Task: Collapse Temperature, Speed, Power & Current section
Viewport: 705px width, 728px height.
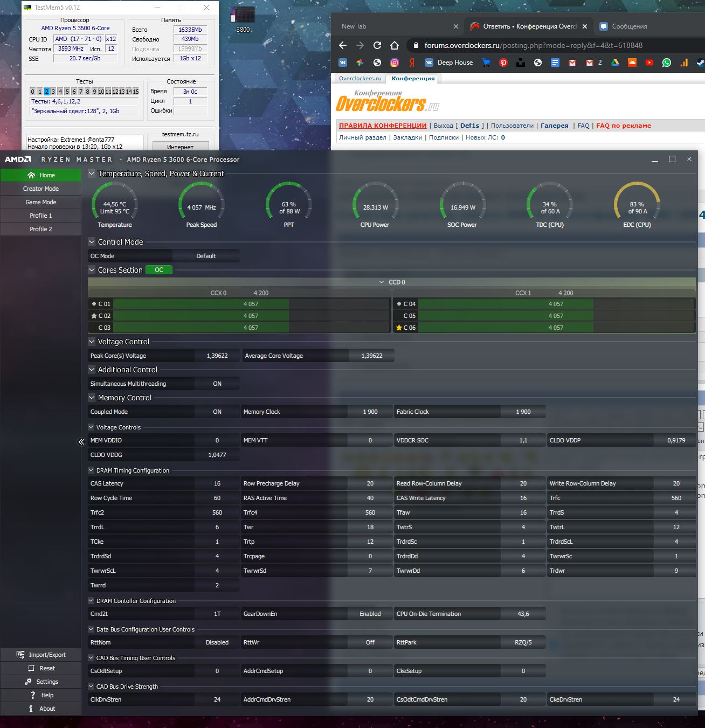Action: 92,174
